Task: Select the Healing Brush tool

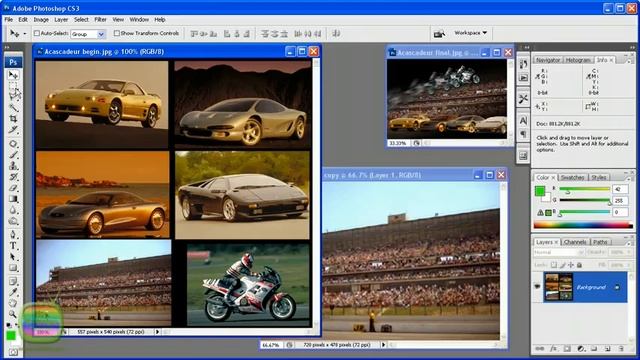Action: pyautogui.click(x=13, y=144)
